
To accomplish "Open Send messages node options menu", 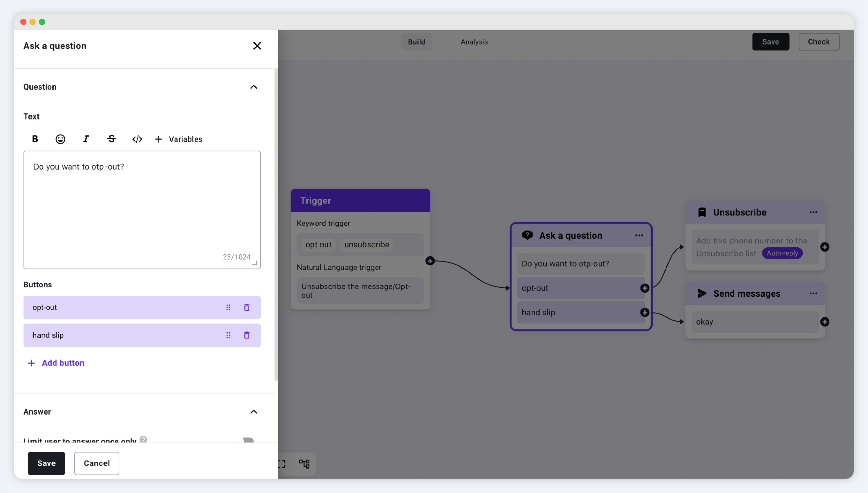I will [813, 293].
